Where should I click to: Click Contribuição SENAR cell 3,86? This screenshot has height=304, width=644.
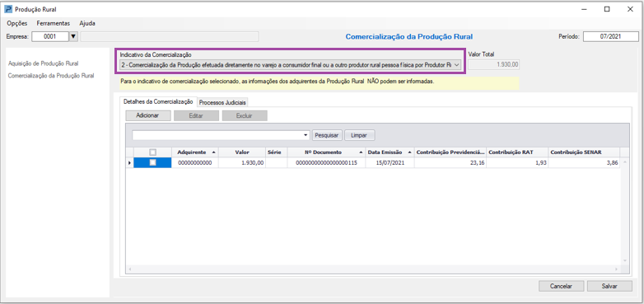pos(584,163)
